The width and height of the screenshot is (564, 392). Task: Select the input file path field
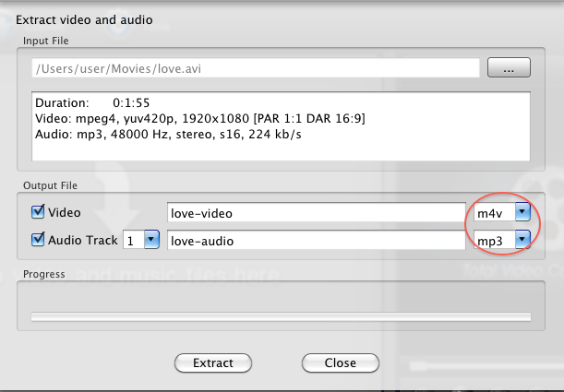pos(254,67)
